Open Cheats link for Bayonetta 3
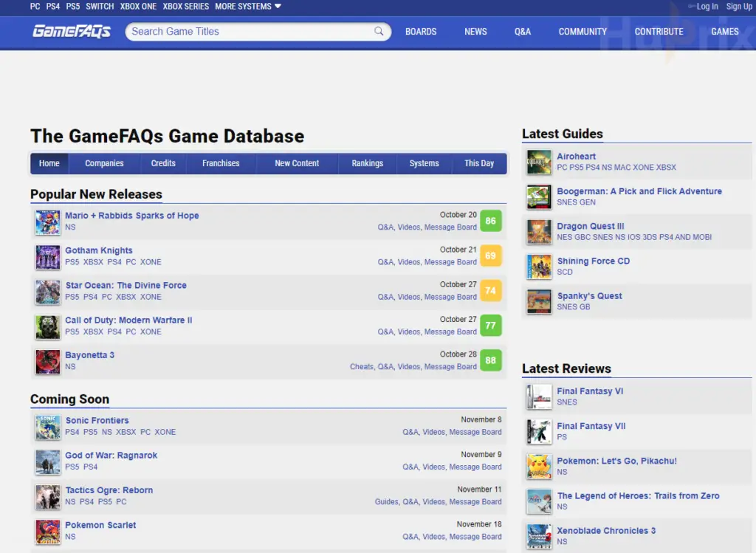This screenshot has width=756, height=553. (361, 366)
